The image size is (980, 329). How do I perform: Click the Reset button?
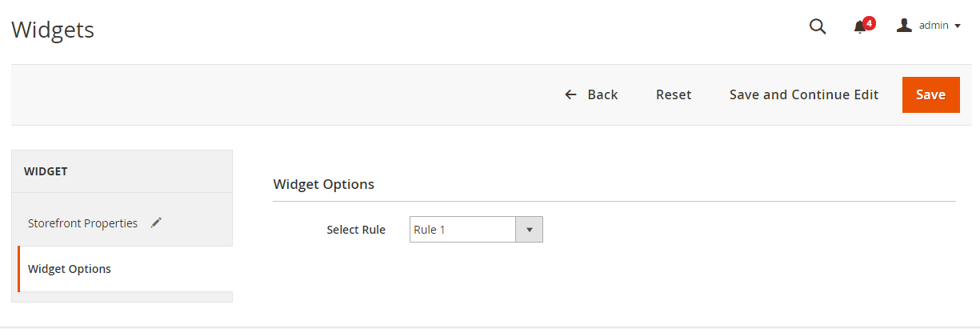673,94
